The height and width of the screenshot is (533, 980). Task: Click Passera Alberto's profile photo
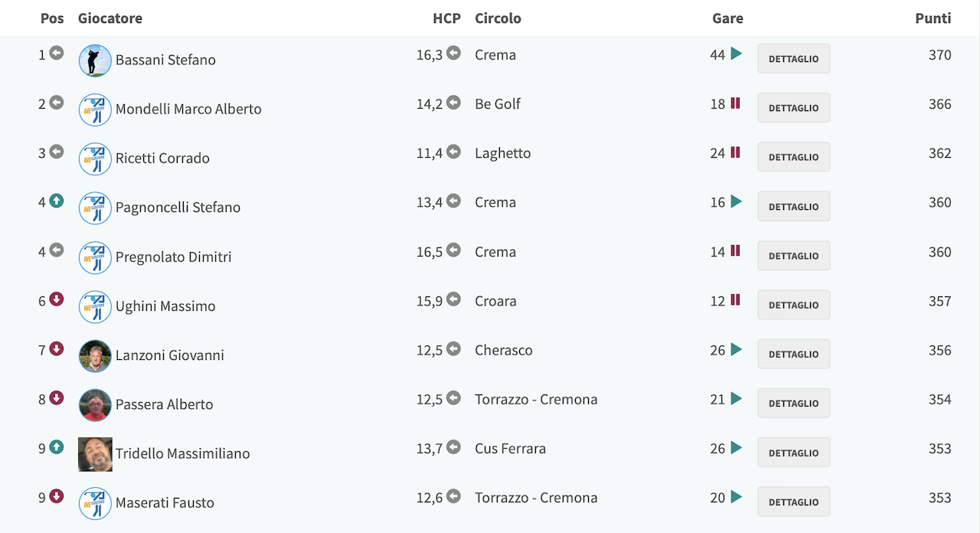point(95,404)
